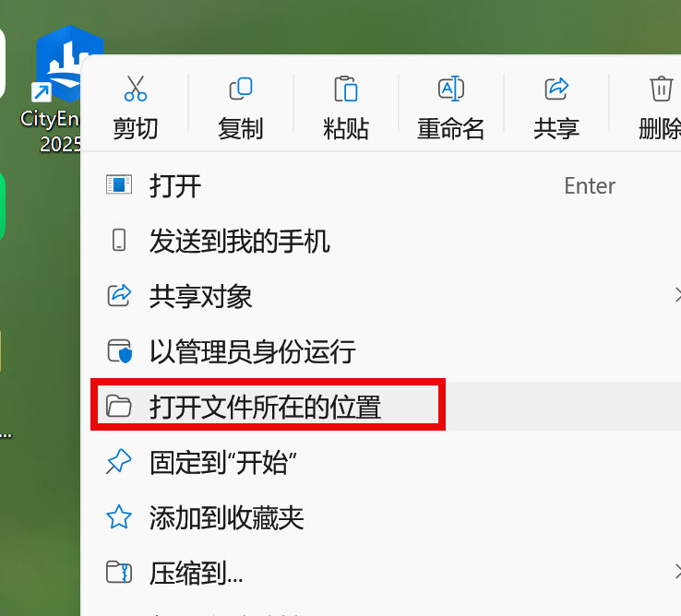Viewport: 681px width, 616px height.
Task: Click the Rename (重命名) icon
Action: pos(451,89)
